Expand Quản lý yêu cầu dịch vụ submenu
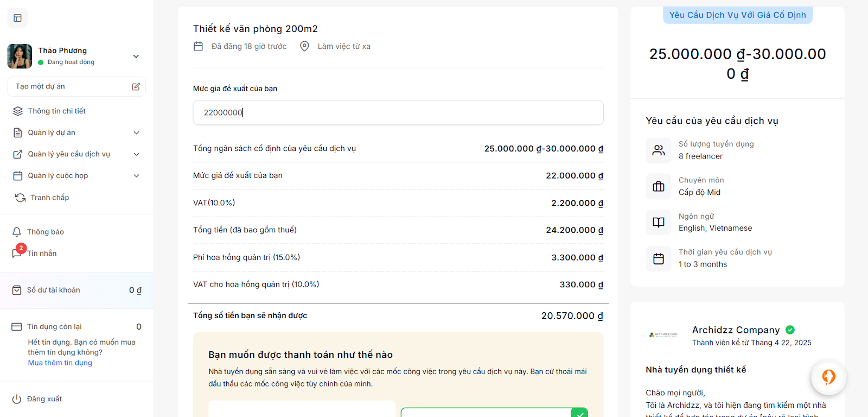The image size is (868, 417). point(136,154)
